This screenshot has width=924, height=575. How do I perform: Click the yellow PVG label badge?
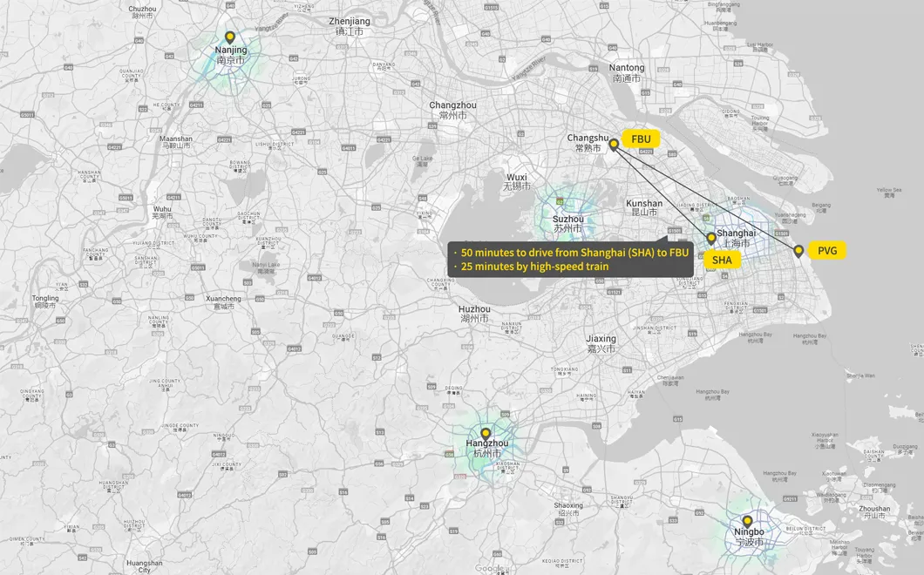[826, 251]
